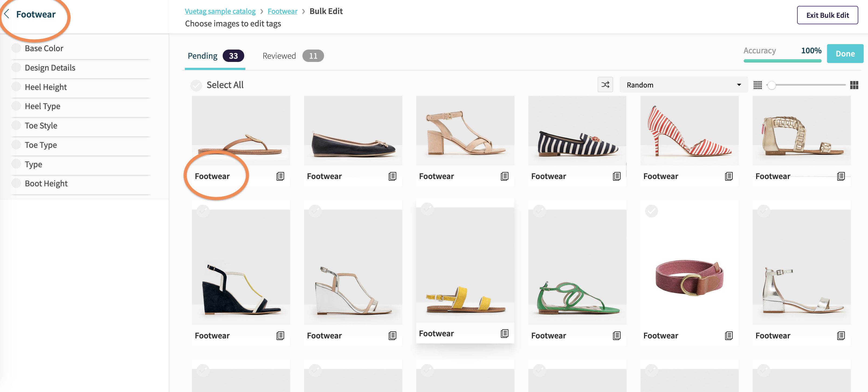Check the green strappy sandal image checkbox
The image size is (868, 392).
coord(539,211)
